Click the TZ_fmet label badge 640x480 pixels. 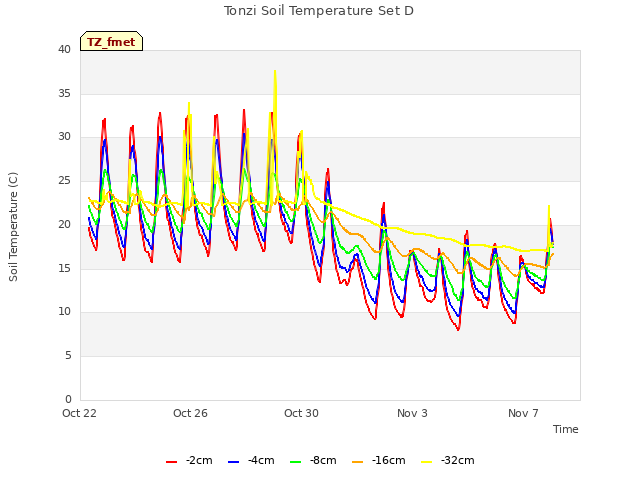[111, 41]
